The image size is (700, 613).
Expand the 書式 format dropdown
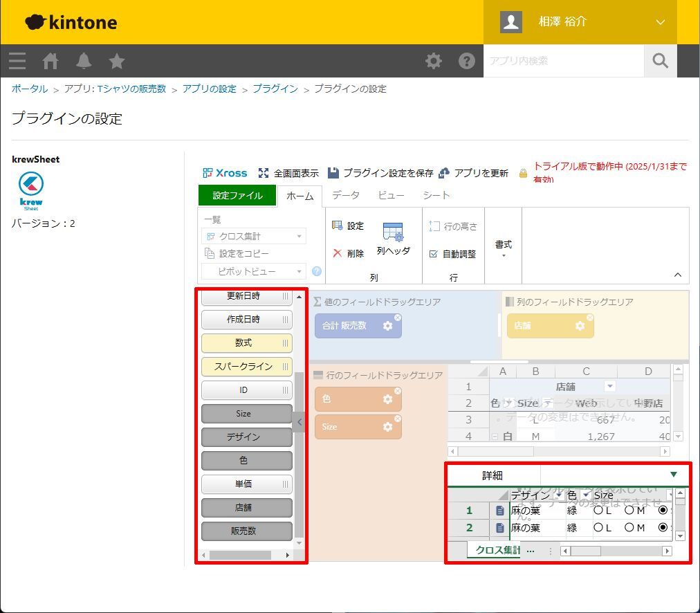503,248
